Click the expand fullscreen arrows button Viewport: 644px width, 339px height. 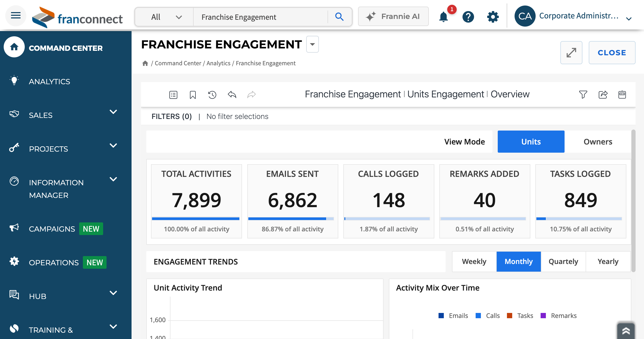click(571, 53)
